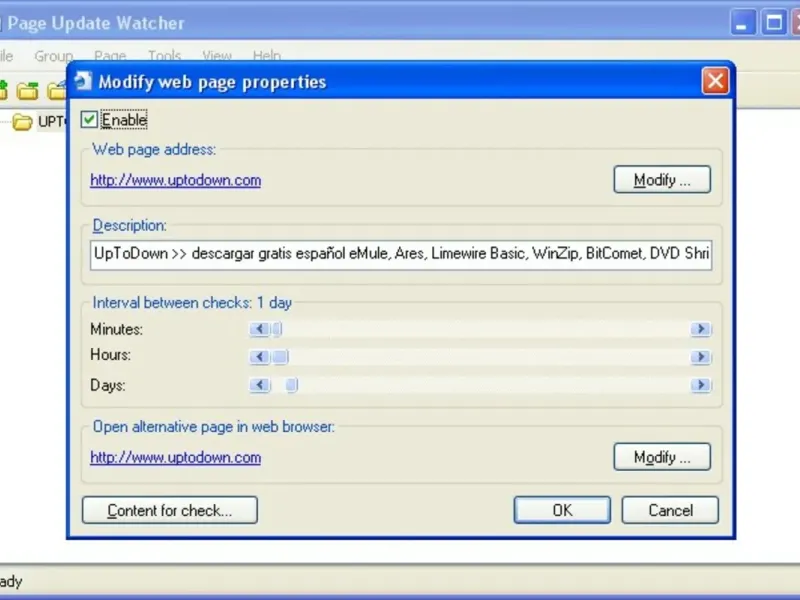Decrease Minutes with left arrow
Viewport: 800px width, 600px height.
coord(260,329)
